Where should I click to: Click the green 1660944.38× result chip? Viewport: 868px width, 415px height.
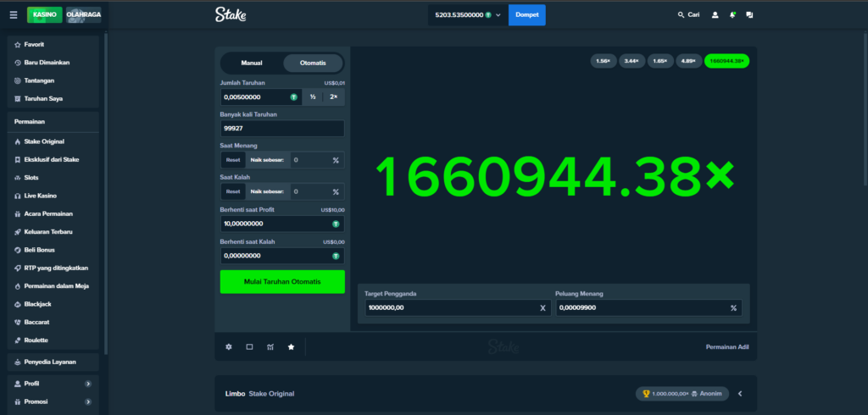[726, 61]
